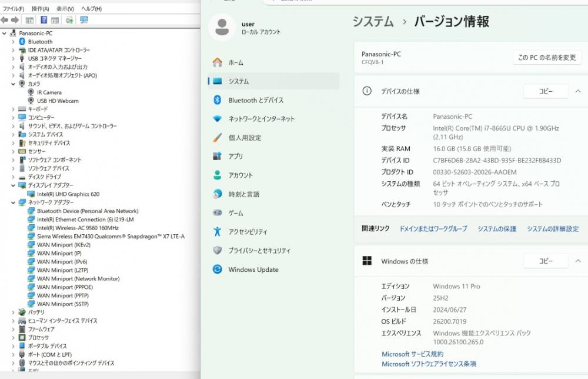
Task: Click システム in the breadcrumb header
Action: [373, 21]
